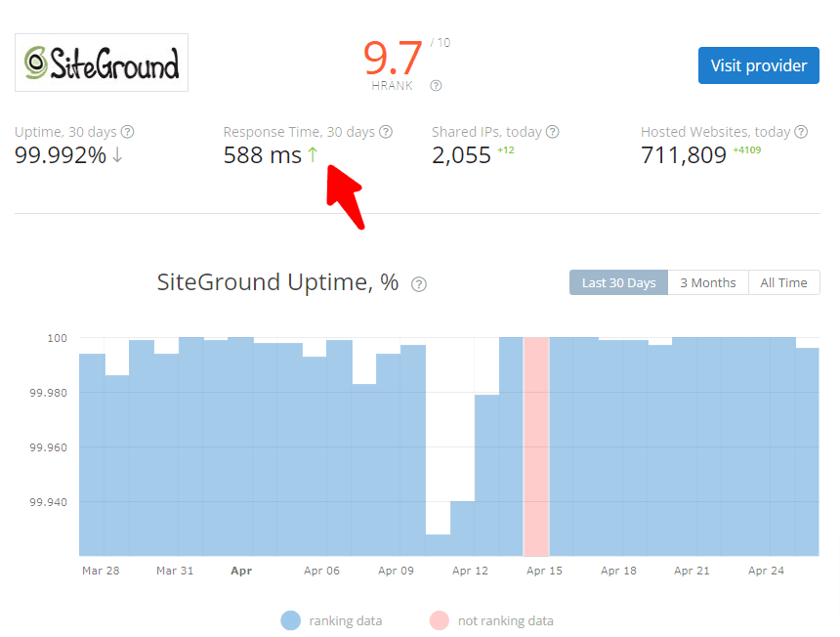Toggle not ranking data legend pink circle
The width and height of the screenshot is (840, 637).
(x=440, y=620)
